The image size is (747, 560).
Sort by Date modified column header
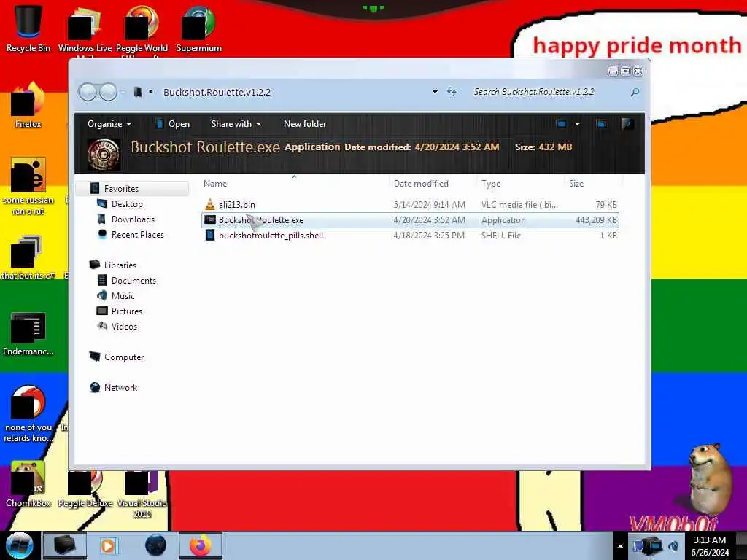click(x=433, y=183)
